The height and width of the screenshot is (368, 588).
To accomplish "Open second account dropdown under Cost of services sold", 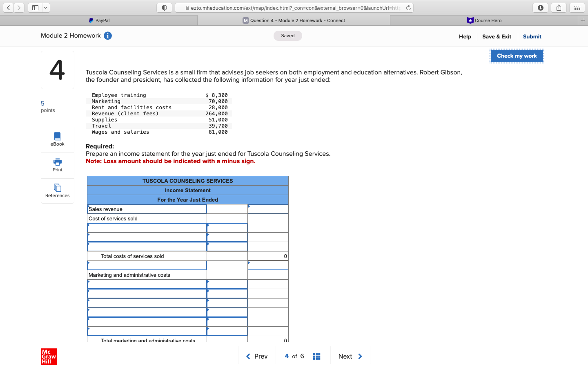I will [147, 237].
